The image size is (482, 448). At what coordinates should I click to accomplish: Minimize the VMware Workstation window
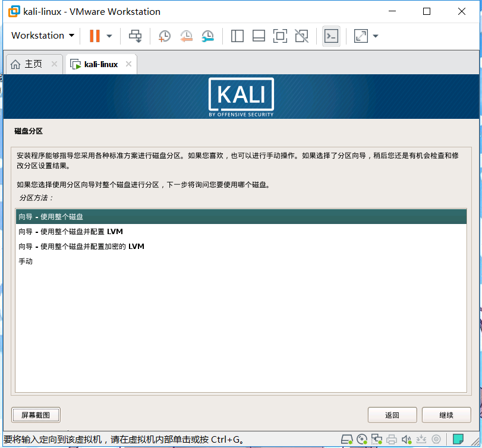tap(392, 11)
